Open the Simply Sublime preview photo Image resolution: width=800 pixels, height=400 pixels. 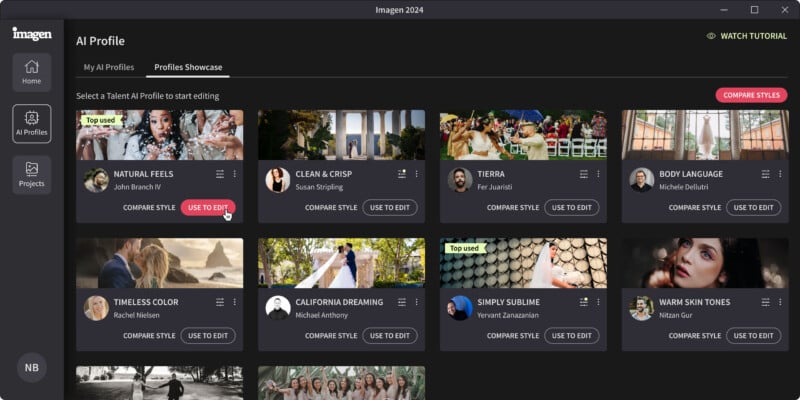tap(523, 263)
